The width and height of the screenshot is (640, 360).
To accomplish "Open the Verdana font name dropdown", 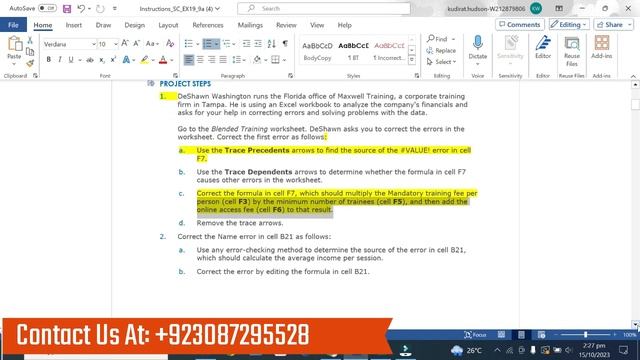I will click(x=93, y=44).
